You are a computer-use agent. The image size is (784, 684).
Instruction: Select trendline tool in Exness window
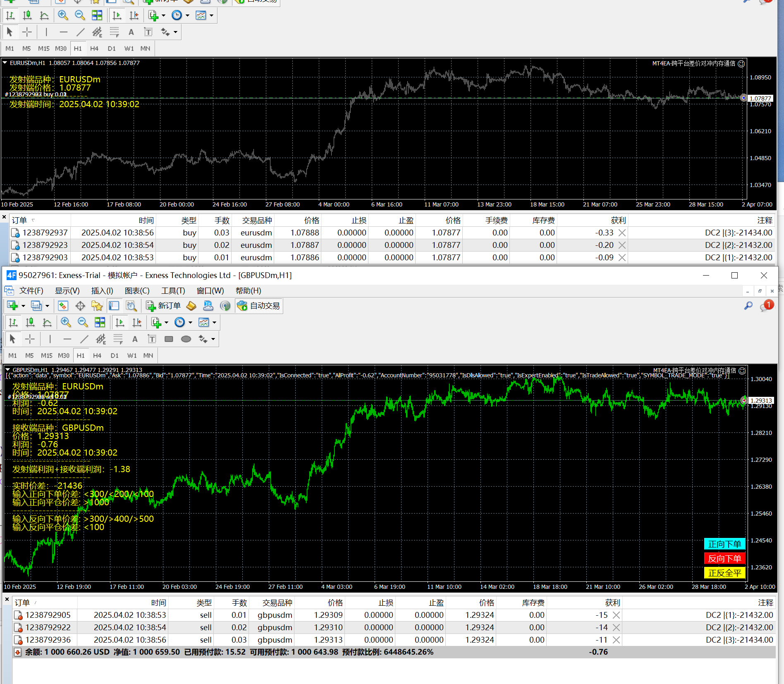[x=84, y=339]
